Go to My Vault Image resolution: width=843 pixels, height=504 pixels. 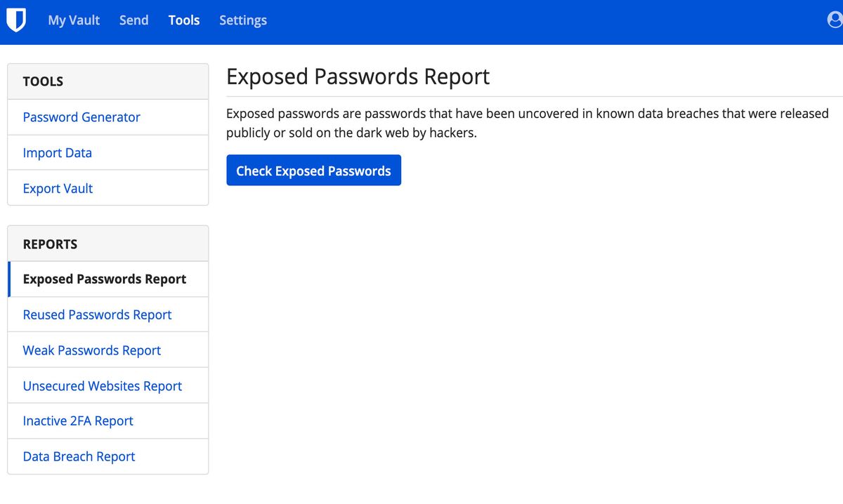pos(74,20)
